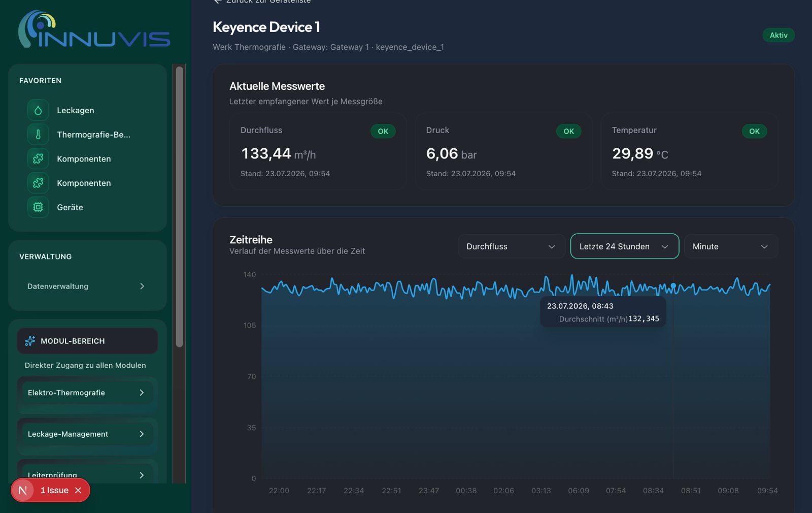Image resolution: width=812 pixels, height=513 pixels.
Task: Open the Letzte 24 Stunden range dropdown
Action: (625, 246)
